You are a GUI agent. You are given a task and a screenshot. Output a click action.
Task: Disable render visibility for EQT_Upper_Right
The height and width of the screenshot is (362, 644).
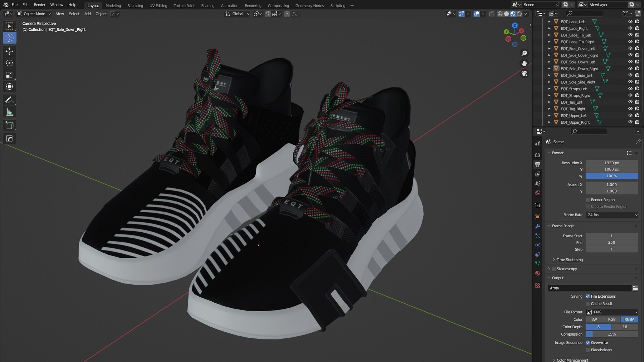(637, 122)
